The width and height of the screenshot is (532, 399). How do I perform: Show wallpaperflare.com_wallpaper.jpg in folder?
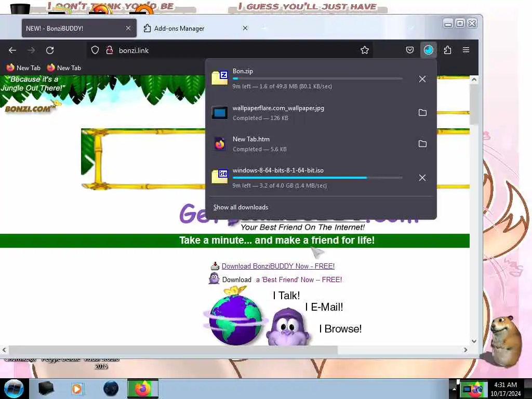click(x=422, y=113)
